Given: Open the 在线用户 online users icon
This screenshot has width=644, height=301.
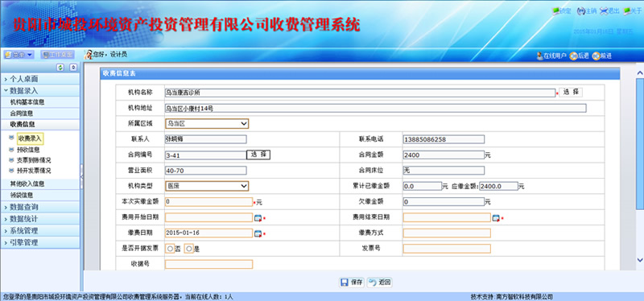Looking at the screenshot, I should tap(540, 56).
